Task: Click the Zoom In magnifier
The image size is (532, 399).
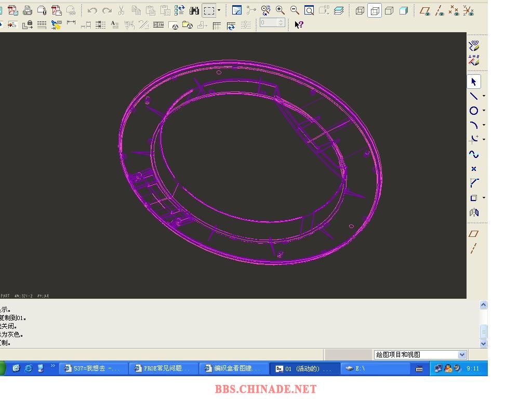Action: click(x=280, y=10)
